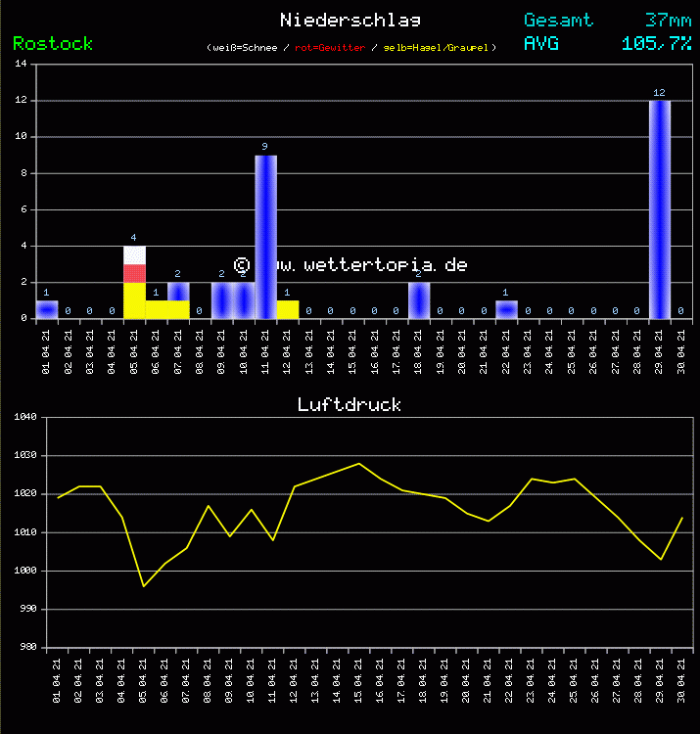Click the pressure line's lowest point near 05.04.21
The height and width of the screenshot is (734, 700).
coord(144,586)
